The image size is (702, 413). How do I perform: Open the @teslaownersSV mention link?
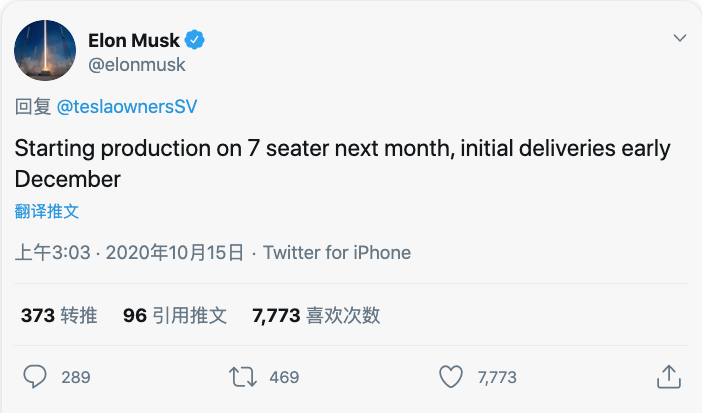pyautogui.click(x=127, y=107)
